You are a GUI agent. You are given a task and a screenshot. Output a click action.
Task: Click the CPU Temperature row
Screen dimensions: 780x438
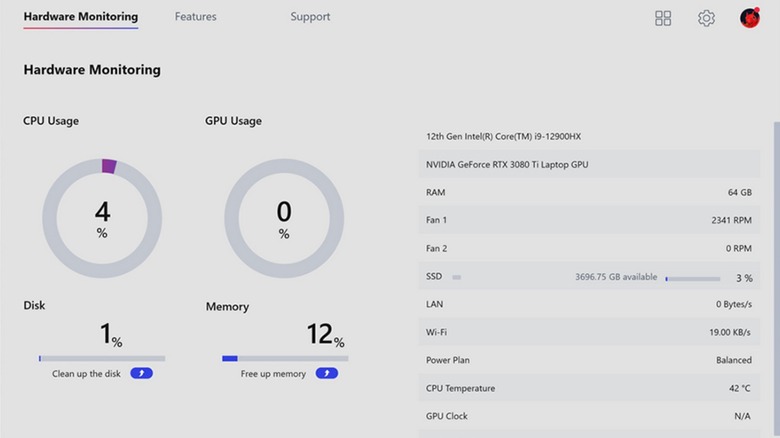(x=589, y=388)
